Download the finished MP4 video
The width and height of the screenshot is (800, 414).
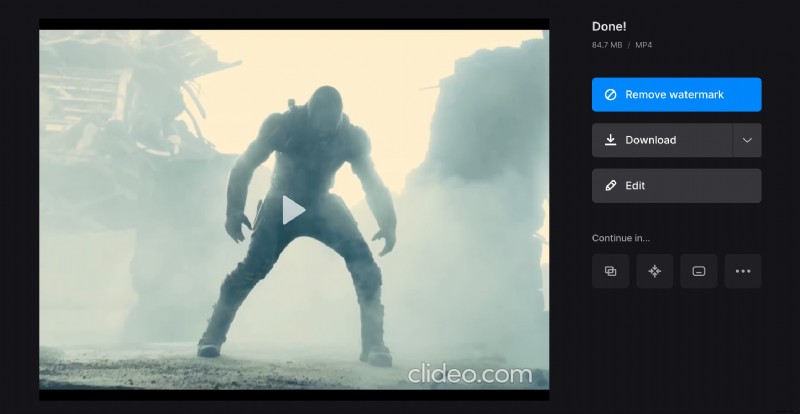click(662, 140)
